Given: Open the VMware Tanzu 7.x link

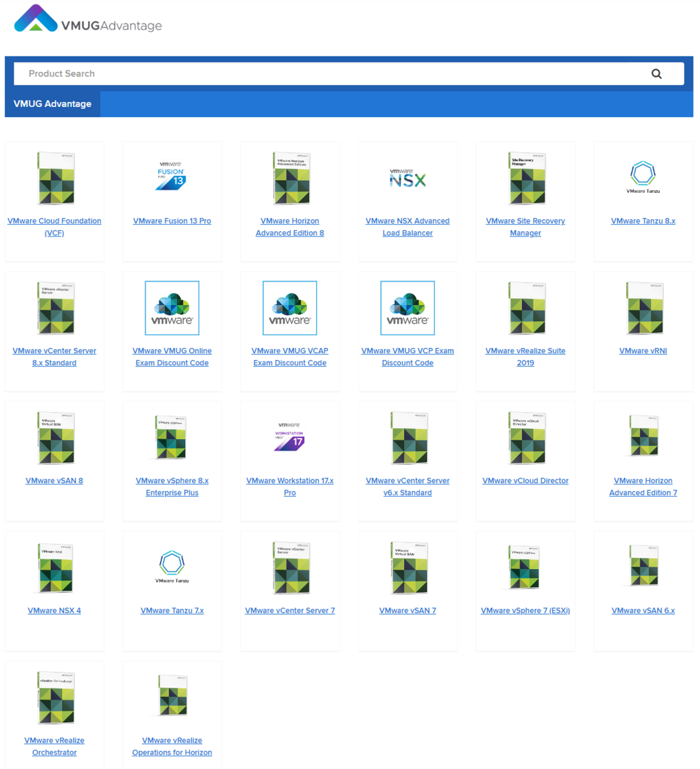Looking at the screenshot, I should (172, 611).
